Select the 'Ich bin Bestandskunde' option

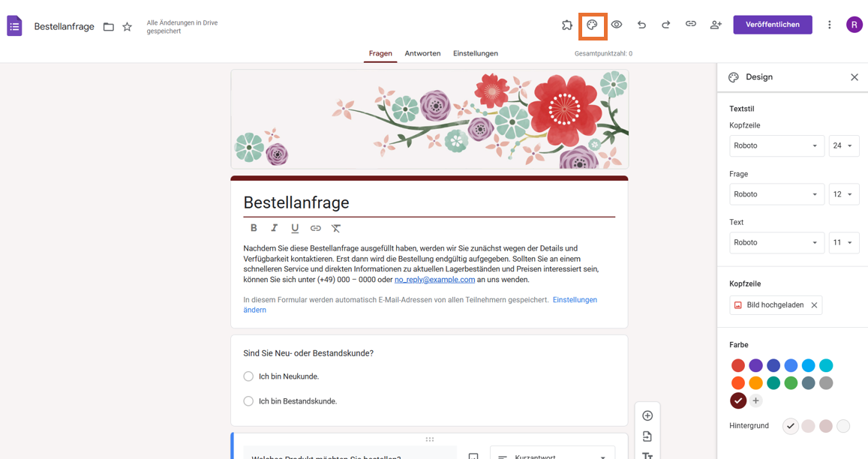[x=248, y=401]
